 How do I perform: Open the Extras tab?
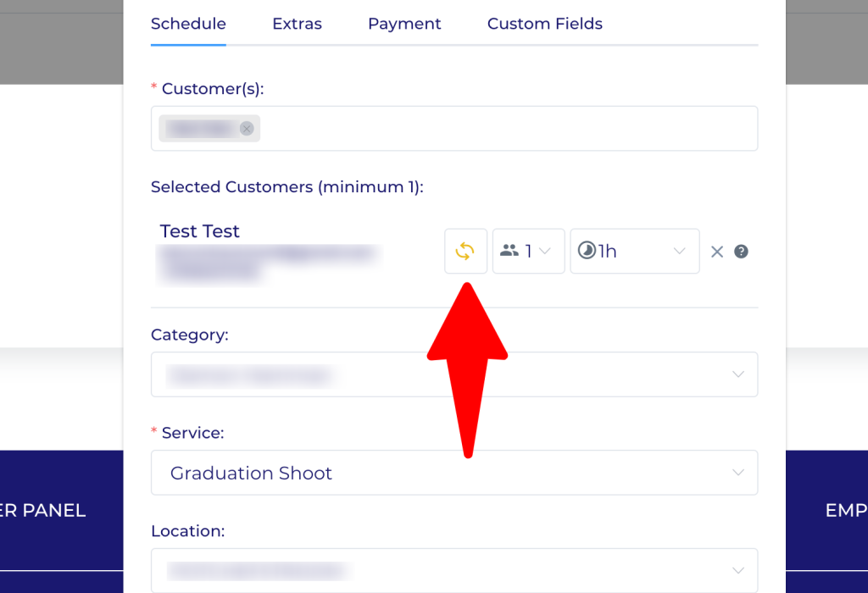(x=297, y=24)
